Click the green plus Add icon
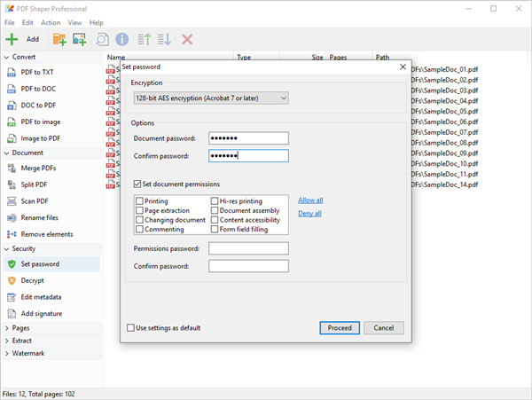 click(x=12, y=39)
